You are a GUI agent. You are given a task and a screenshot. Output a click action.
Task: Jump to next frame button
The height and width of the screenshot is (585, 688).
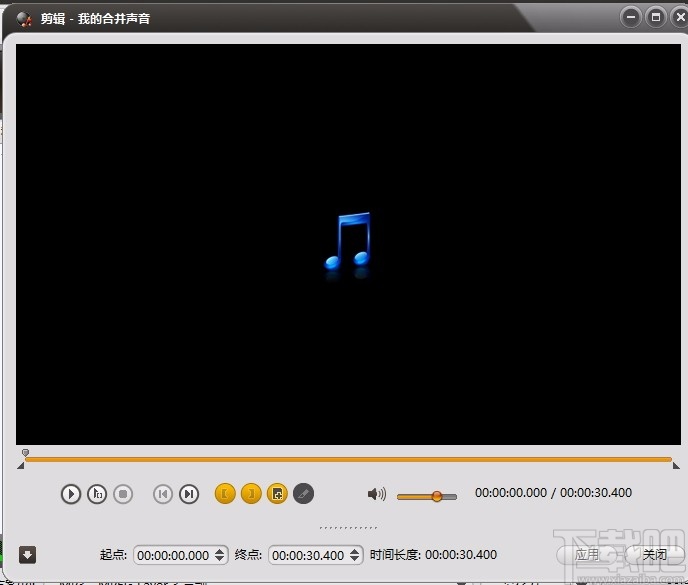[x=189, y=494]
